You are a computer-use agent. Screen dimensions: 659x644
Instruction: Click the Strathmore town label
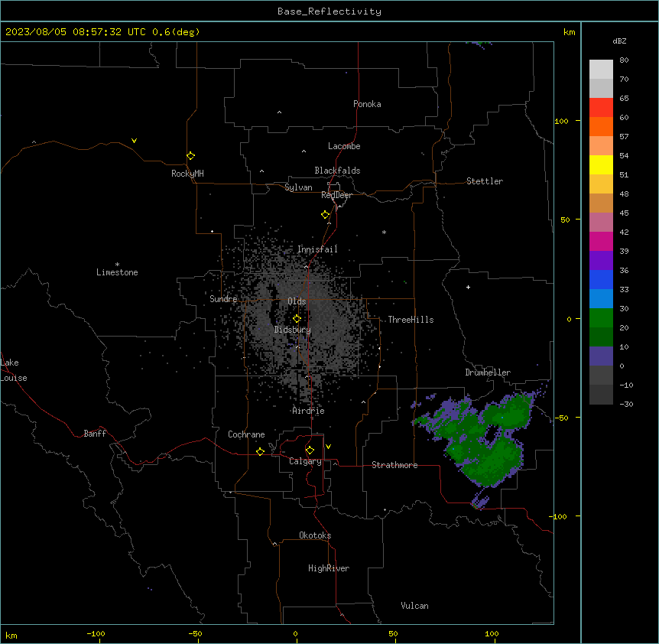coord(394,465)
